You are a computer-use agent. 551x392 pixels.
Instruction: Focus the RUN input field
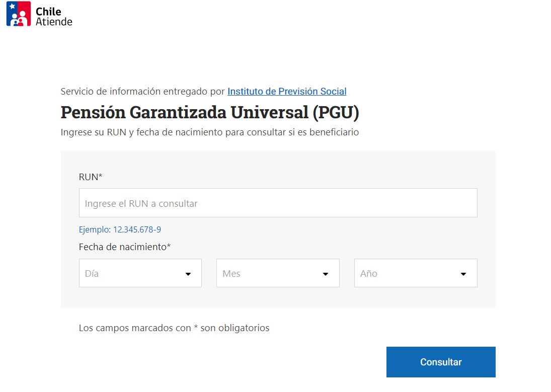tap(278, 203)
